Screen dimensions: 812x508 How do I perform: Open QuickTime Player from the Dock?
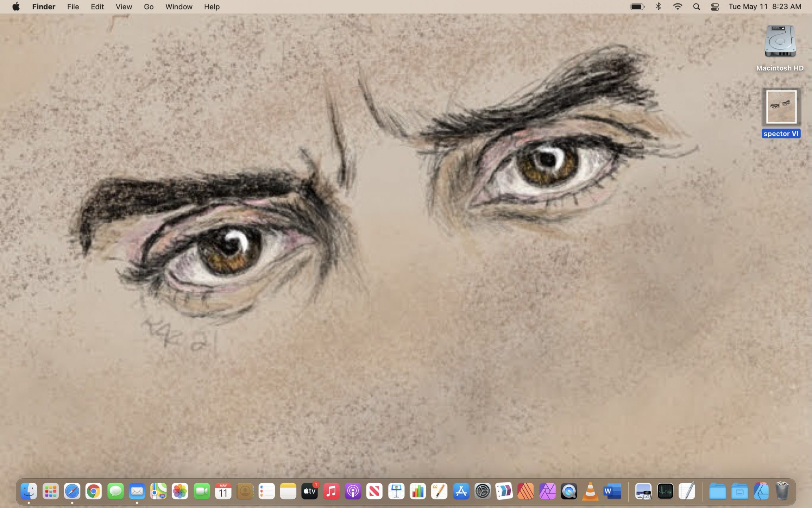(569, 491)
